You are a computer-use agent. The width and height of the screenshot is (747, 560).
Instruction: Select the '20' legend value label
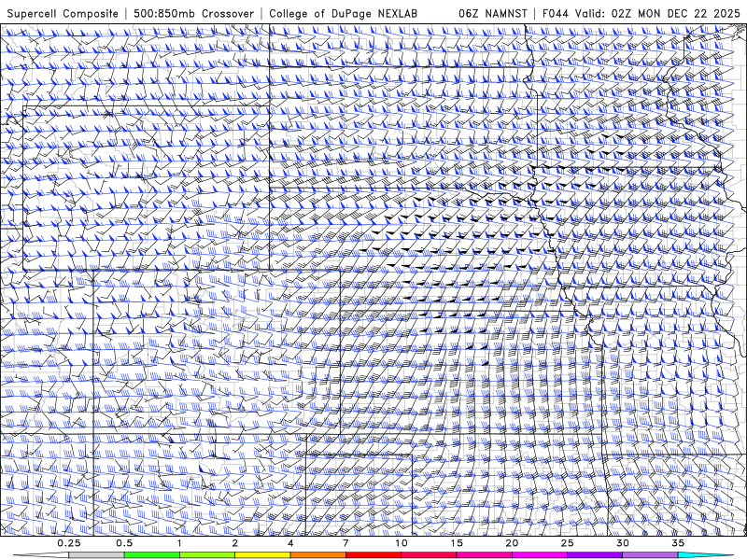[512, 543]
